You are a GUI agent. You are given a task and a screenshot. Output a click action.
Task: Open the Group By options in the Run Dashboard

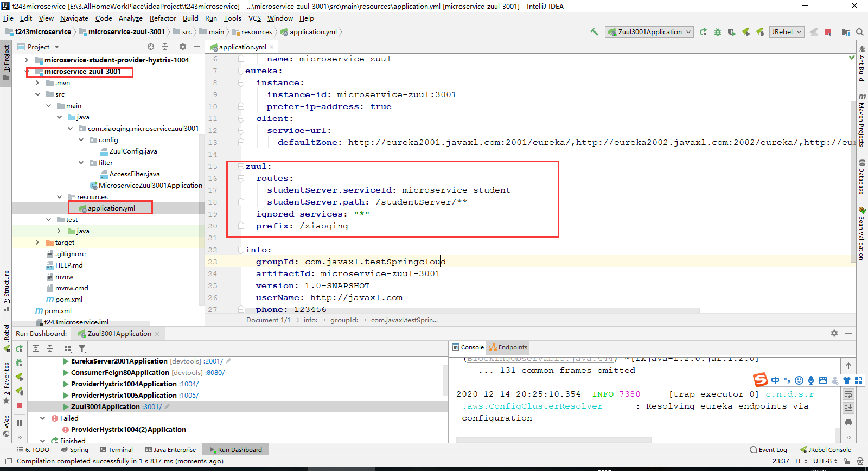(68, 348)
